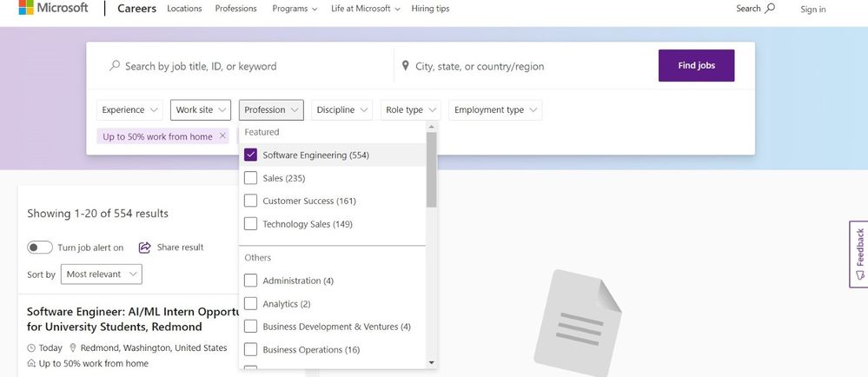Open the 'Most relevant' sort dropdown
The width and height of the screenshot is (868, 377).
[x=102, y=274]
